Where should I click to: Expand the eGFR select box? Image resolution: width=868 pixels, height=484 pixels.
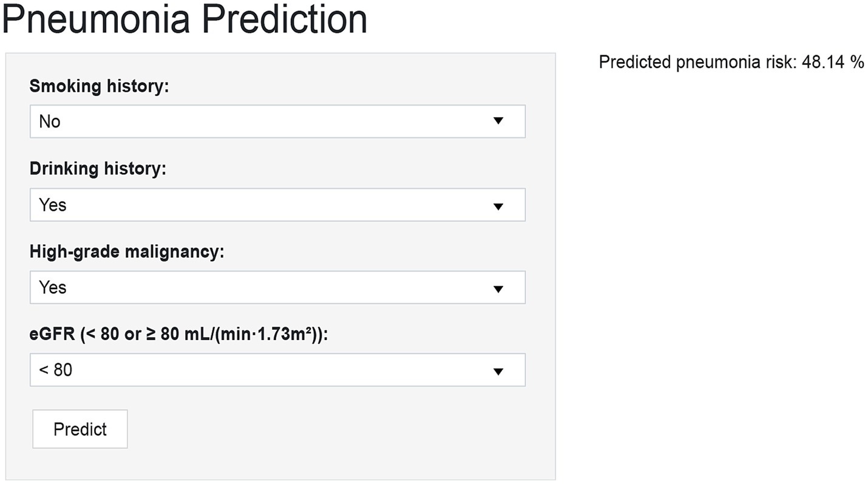pos(277,370)
